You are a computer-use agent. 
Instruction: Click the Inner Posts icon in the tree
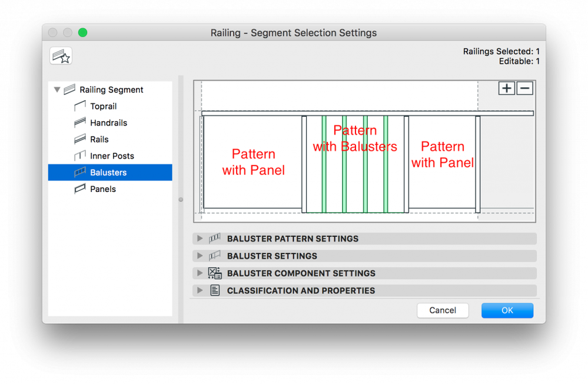[x=80, y=156]
